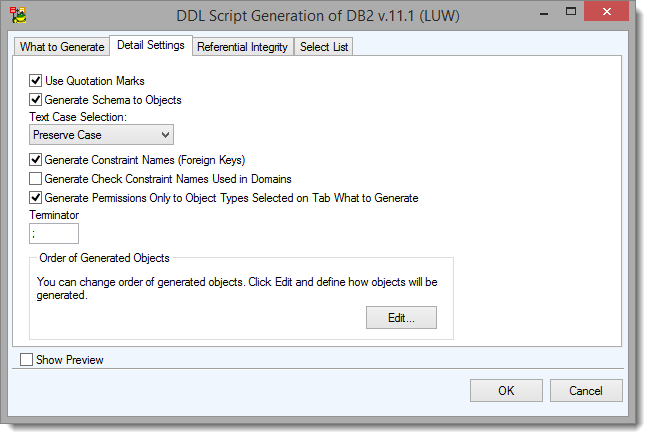
Task: Click into the Terminator text field
Action: [54, 234]
